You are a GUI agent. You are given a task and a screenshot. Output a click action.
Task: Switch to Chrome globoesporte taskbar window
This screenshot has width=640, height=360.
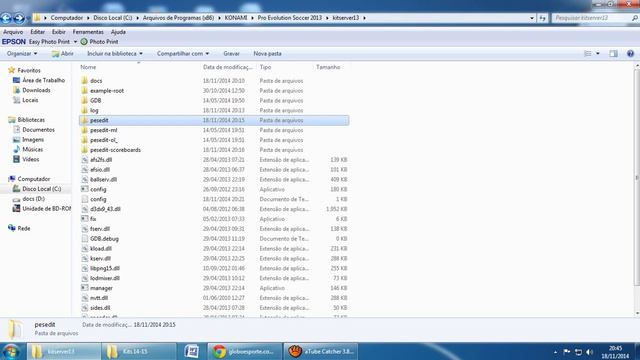point(245,351)
